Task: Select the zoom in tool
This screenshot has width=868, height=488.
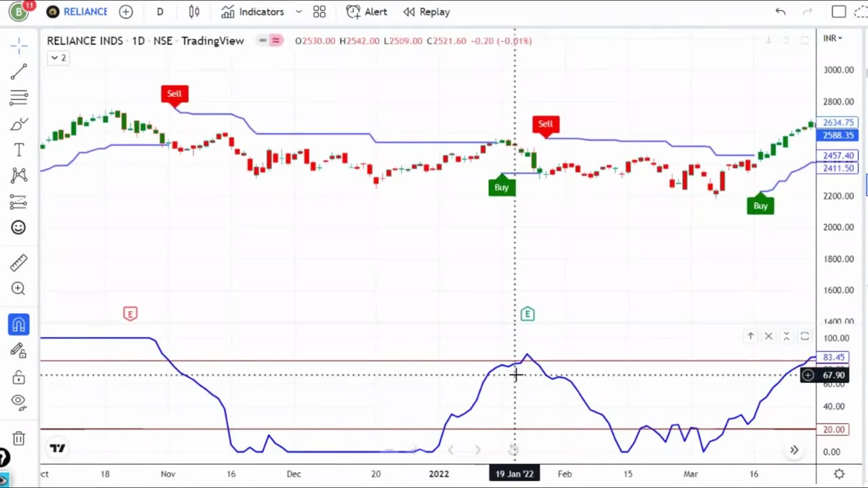Action: [19, 289]
